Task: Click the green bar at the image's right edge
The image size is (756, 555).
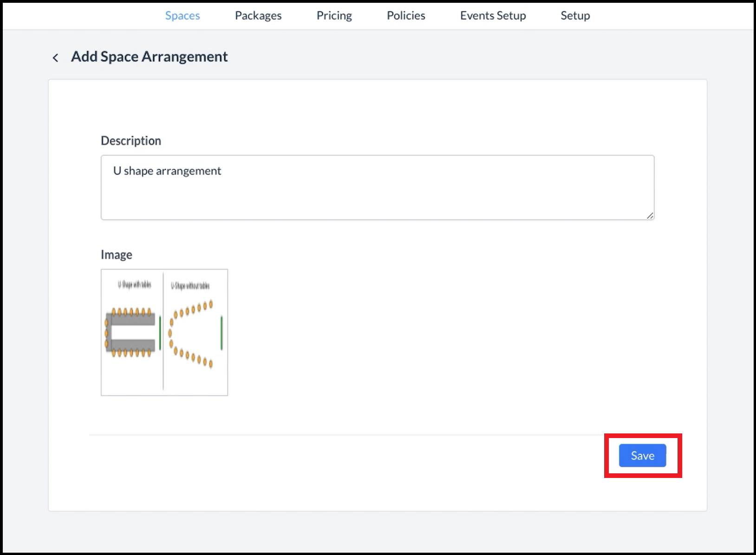Action: [x=222, y=333]
